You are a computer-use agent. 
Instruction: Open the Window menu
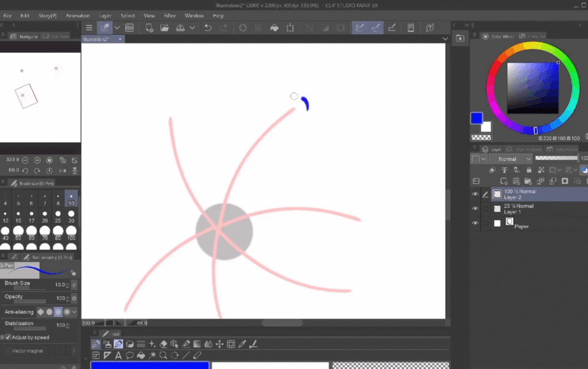coord(194,16)
